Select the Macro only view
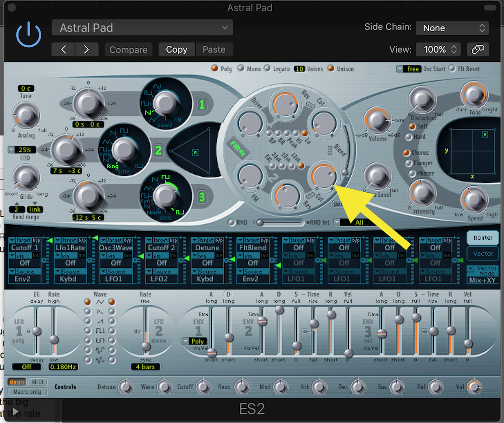Image resolution: width=504 pixels, height=423 pixels. [27, 392]
